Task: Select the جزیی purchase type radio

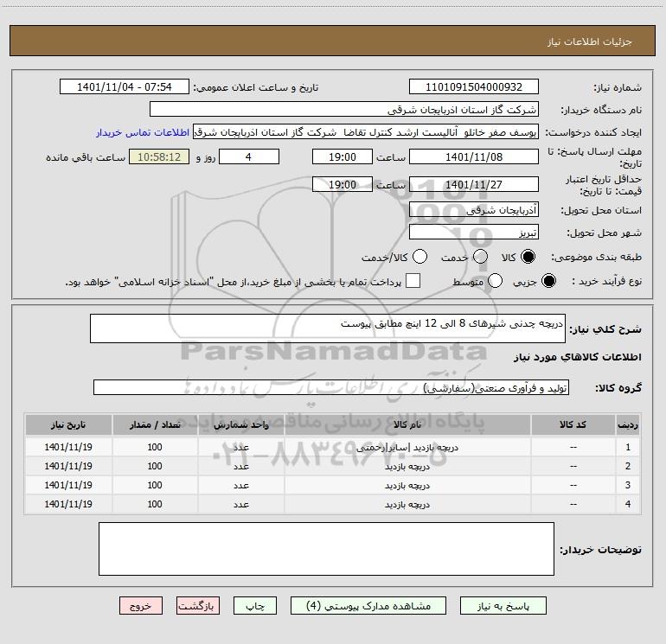Action: [x=548, y=281]
